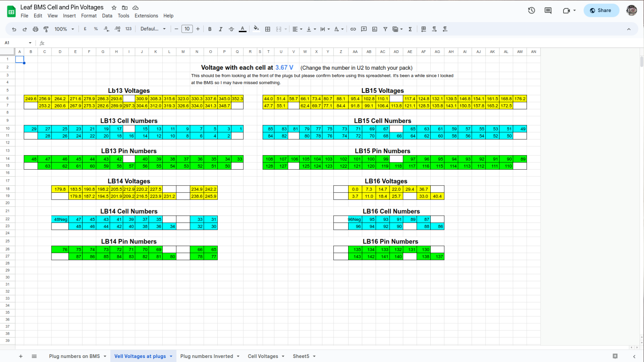644x362 pixels.
Task: Increase decimal places
Action: click(x=117, y=29)
